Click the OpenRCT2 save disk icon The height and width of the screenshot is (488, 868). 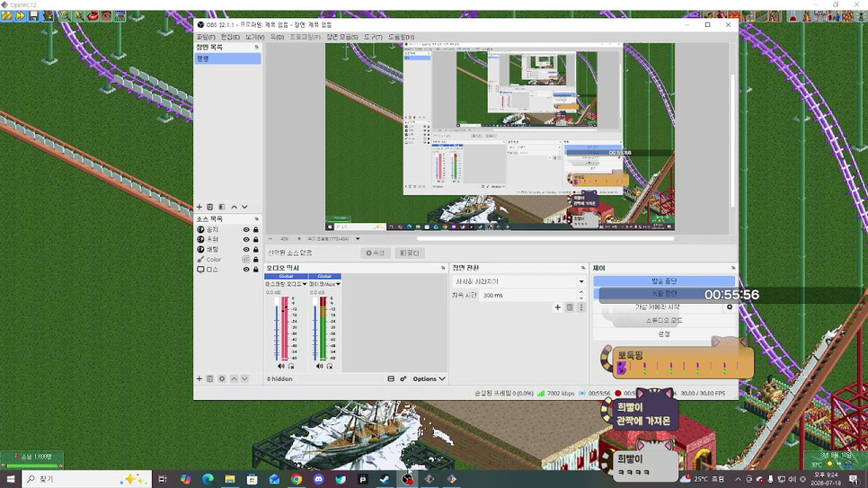pos(34,16)
